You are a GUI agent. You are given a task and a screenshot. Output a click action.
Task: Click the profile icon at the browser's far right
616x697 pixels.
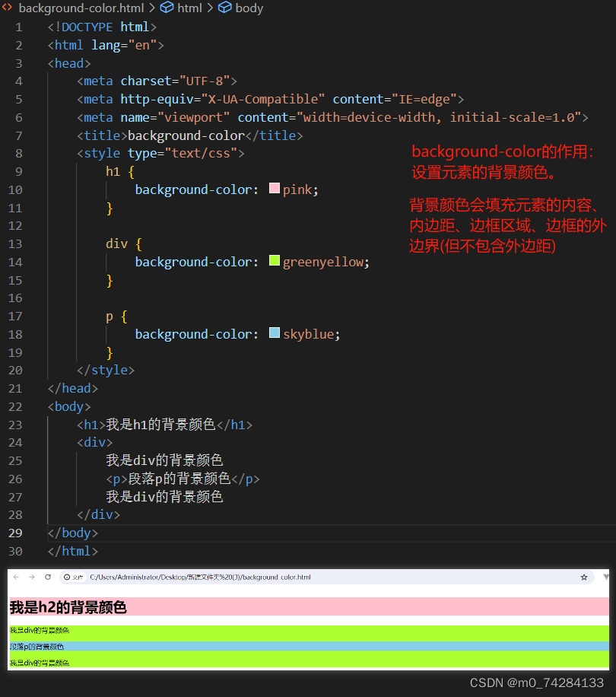(605, 577)
